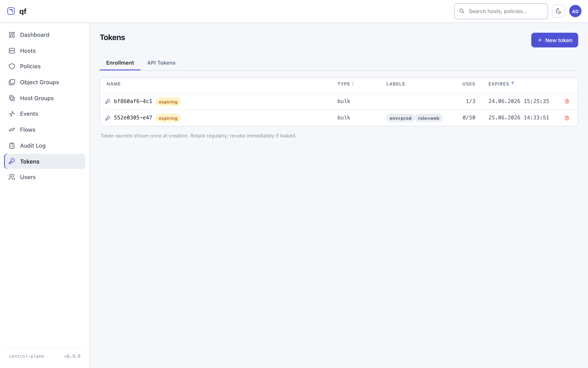
Task: Click the Host Groups icon
Action: click(12, 98)
